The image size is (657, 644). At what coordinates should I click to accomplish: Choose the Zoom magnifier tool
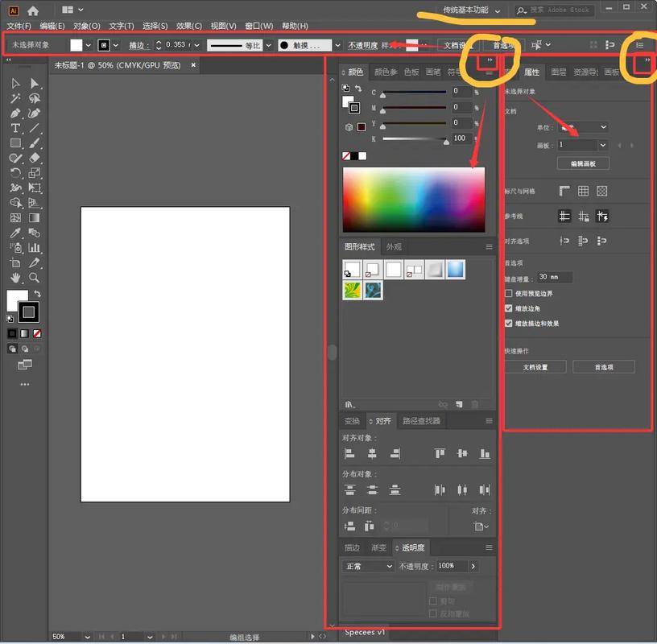tap(35, 278)
